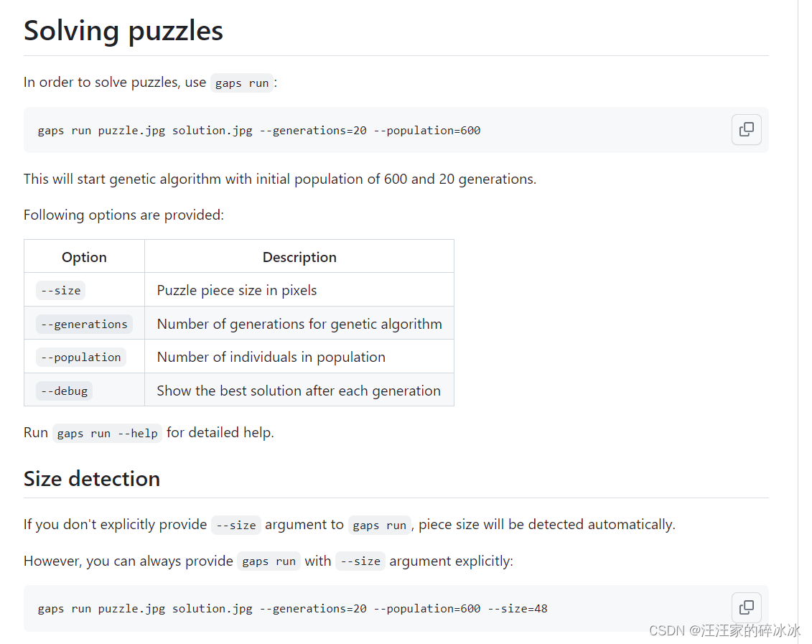This screenshot has width=812, height=644.
Task: Click 'Show the best solution' description cell
Action: tap(299, 391)
